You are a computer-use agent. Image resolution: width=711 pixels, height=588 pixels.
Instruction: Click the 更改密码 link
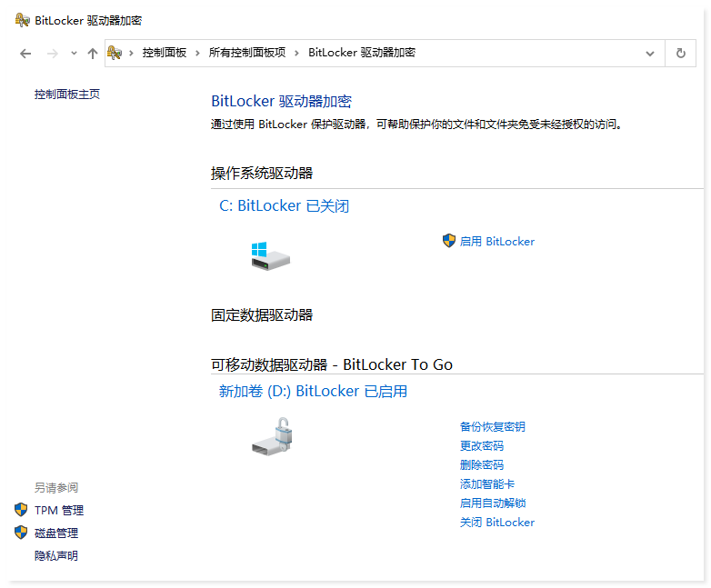482,445
